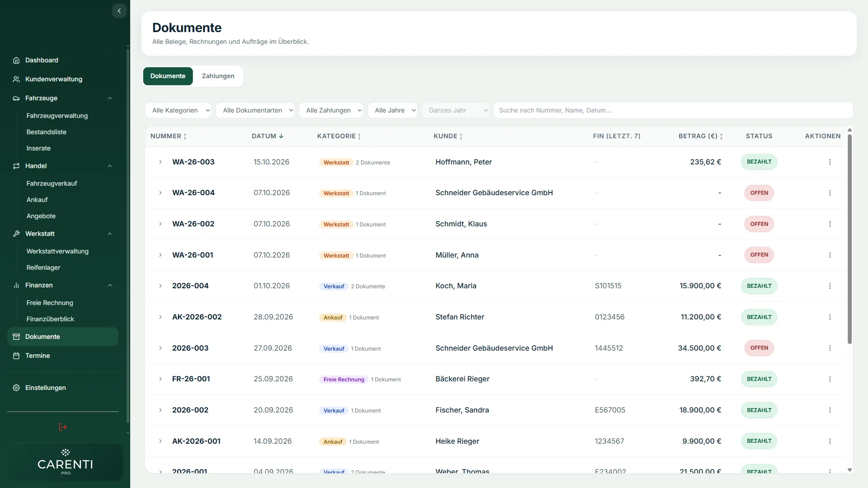Open Bestandsliste in the sidebar
The width and height of the screenshot is (868, 488).
tap(47, 132)
